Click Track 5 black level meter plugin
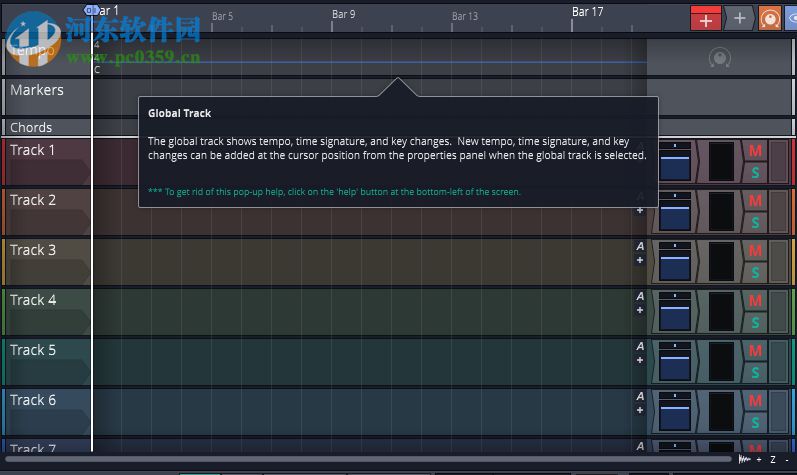This screenshot has height=475, width=797. [721, 361]
